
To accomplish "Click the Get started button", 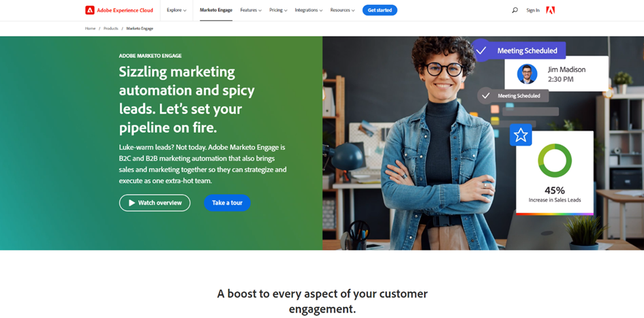I will coord(380,10).
